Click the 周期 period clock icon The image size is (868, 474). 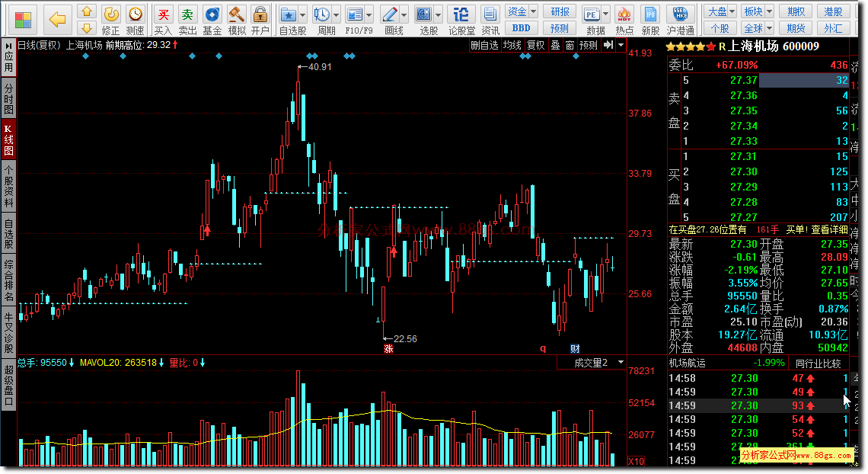321,14
